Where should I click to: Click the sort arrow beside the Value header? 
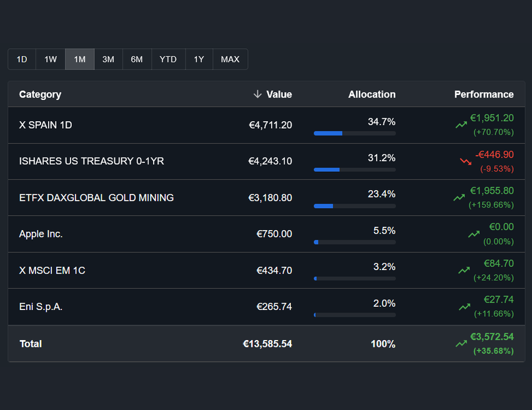pos(257,94)
